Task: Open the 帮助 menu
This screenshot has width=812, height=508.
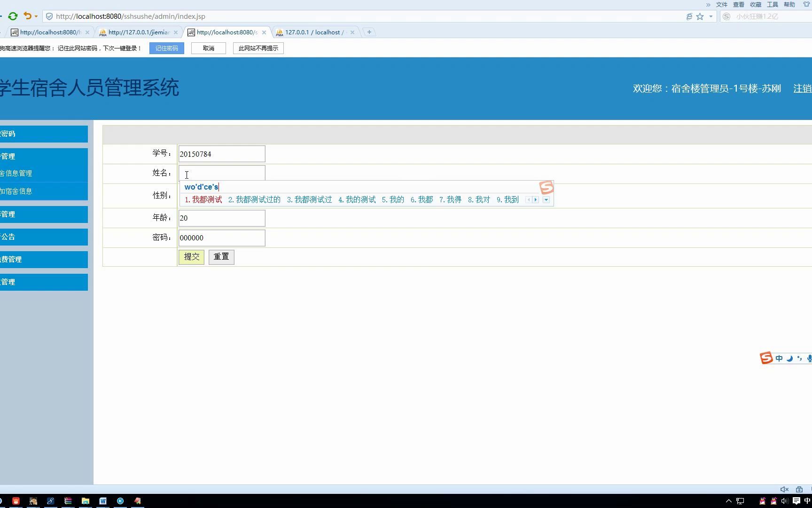Action: coord(789,5)
